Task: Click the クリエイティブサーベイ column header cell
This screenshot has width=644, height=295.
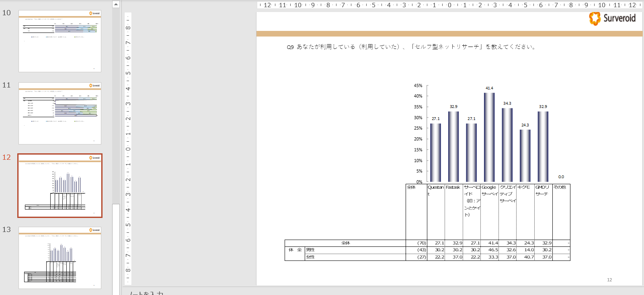Action: [x=508, y=212]
